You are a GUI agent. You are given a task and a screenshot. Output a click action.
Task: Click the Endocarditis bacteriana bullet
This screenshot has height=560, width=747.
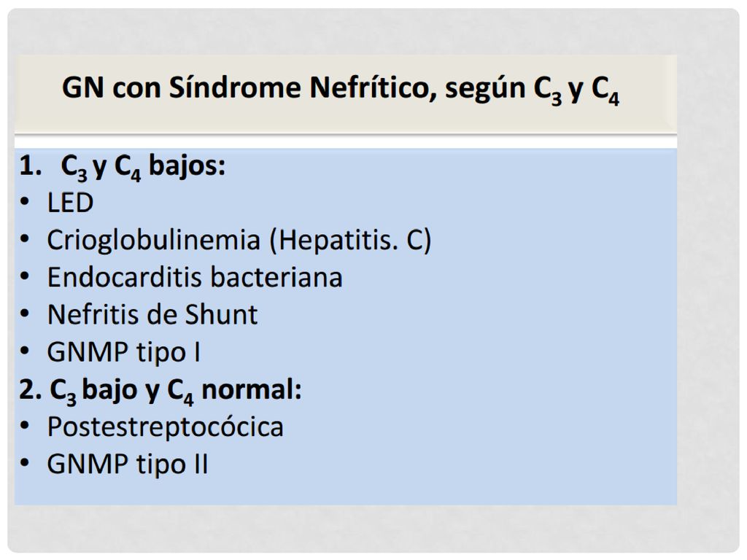pos(195,278)
